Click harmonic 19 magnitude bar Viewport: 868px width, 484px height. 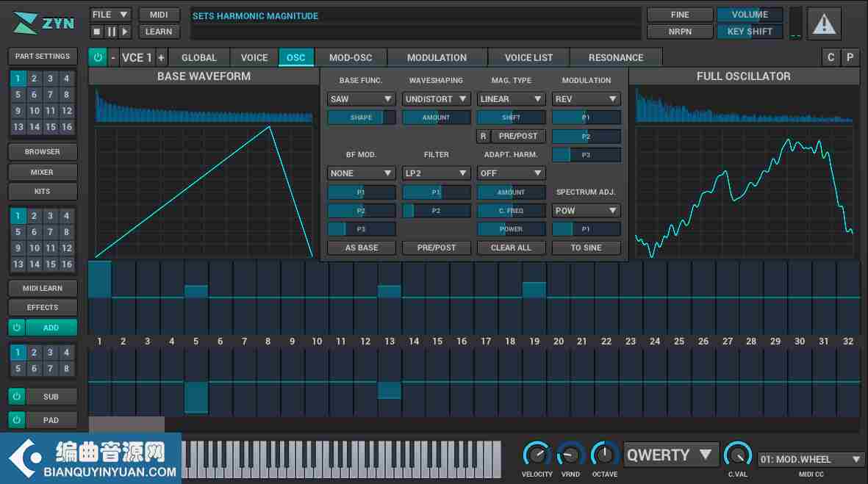pyautogui.click(x=534, y=289)
